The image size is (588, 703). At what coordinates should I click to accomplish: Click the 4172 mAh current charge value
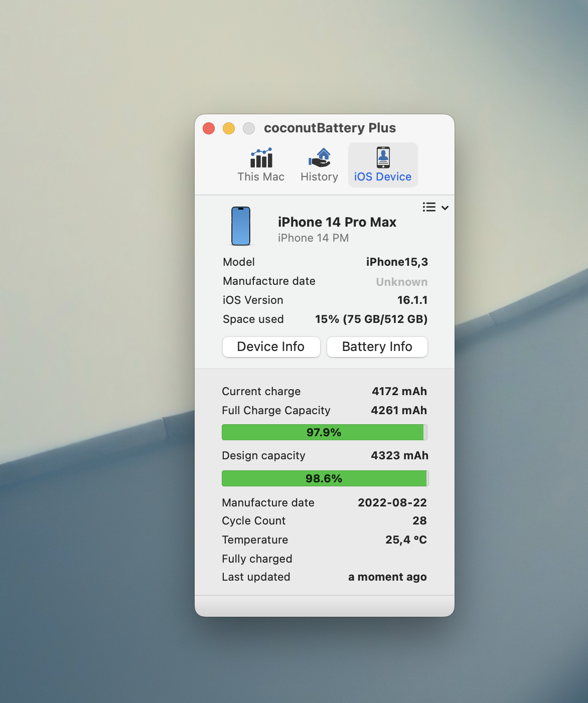coord(399,391)
